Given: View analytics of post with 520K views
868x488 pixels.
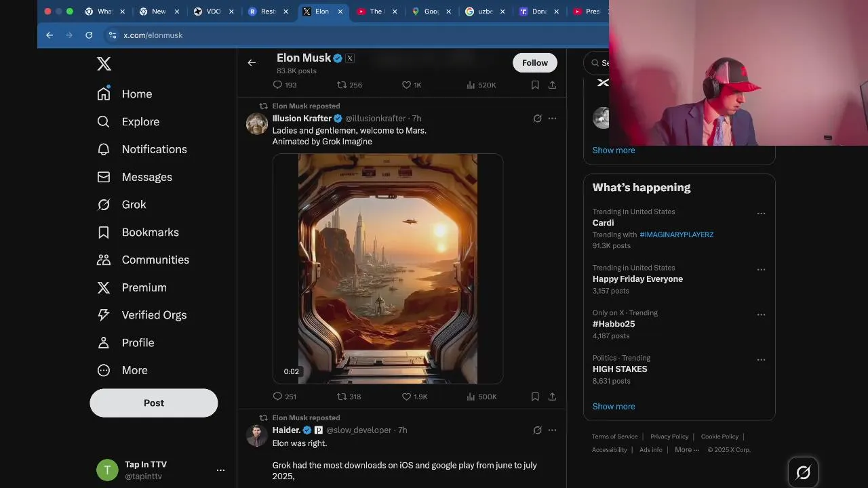Looking at the screenshot, I should point(481,85).
